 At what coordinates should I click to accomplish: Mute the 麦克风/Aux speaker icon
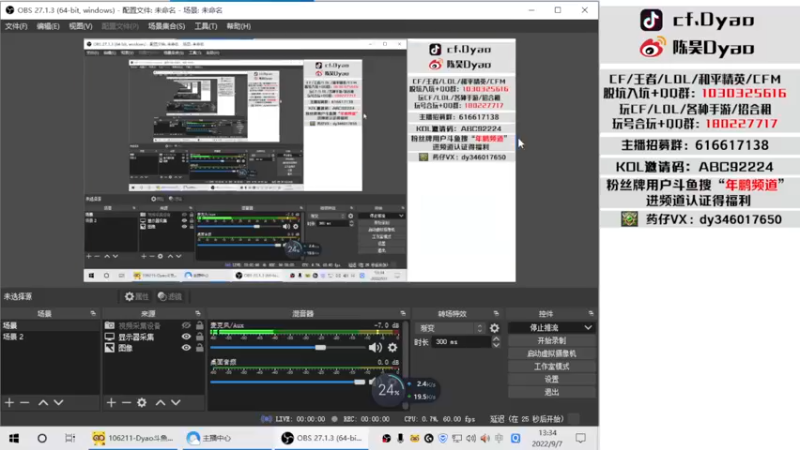375,347
